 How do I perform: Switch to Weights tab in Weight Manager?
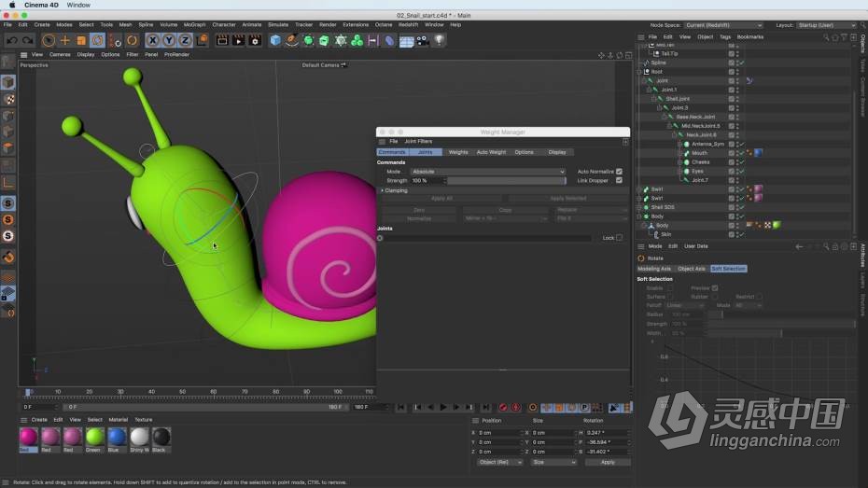[x=458, y=152]
